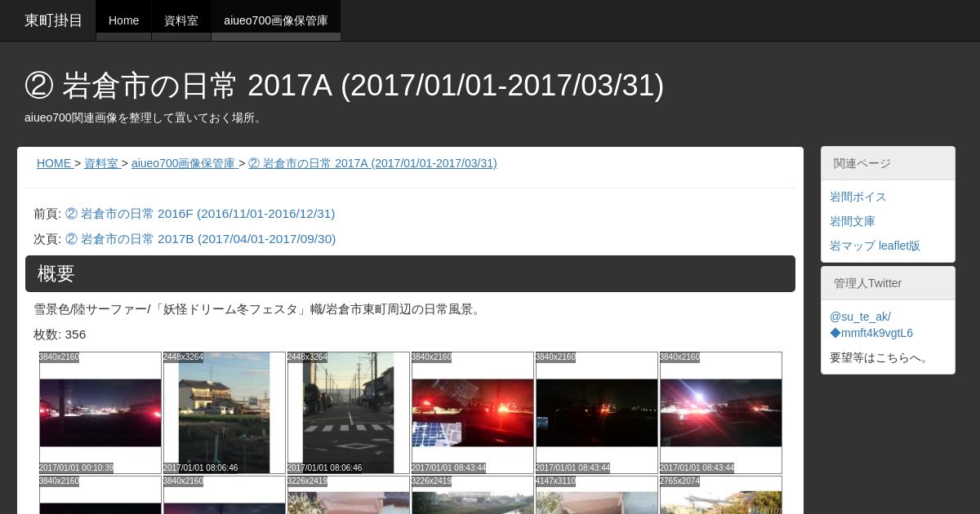Open the 東町掛目 site brand link
Screen dimensions: 980x514
pos(53,20)
